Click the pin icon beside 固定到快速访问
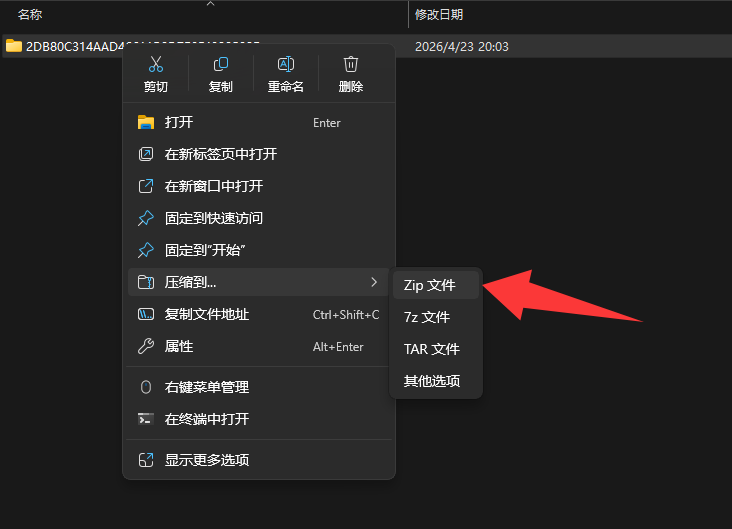Image resolution: width=732 pixels, height=529 pixels. 146,218
